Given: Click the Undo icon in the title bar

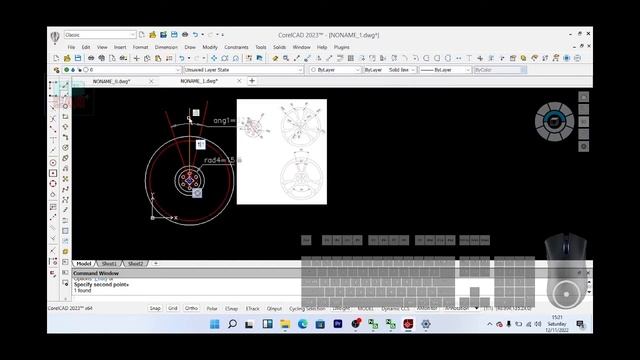Looking at the screenshot, I should tap(196, 35).
